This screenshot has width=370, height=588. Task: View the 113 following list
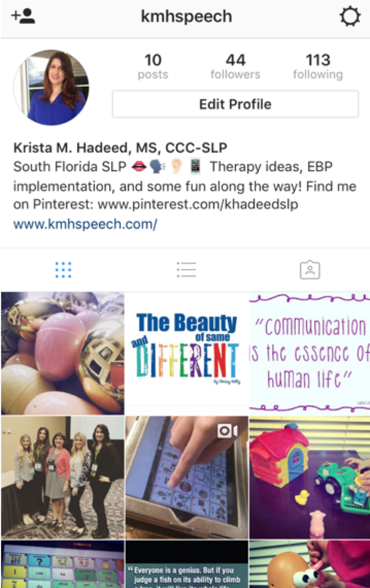tap(318, 66)
